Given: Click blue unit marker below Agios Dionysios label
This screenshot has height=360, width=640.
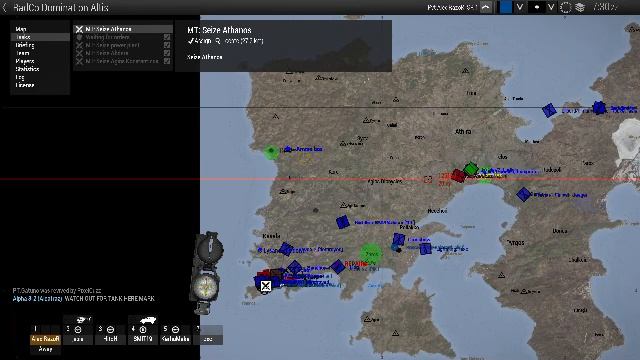Looking at the screenshot, I should tap(342, 222).
